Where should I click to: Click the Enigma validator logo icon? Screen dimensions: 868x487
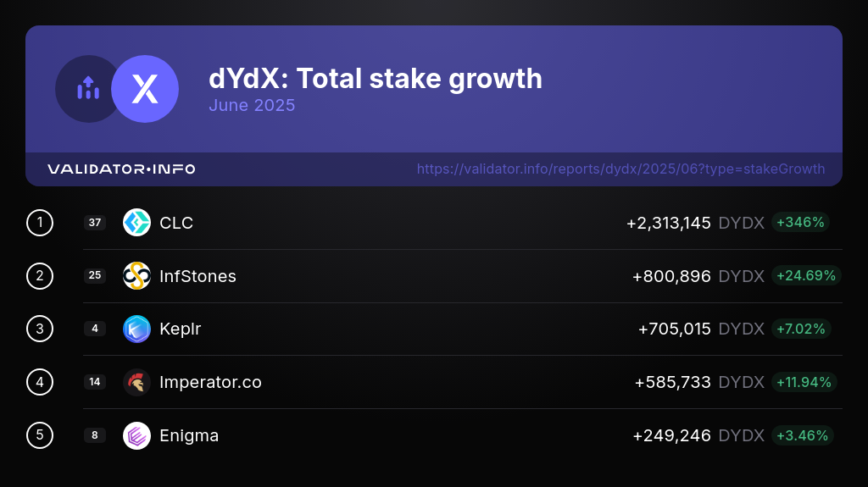click(136, 435)
